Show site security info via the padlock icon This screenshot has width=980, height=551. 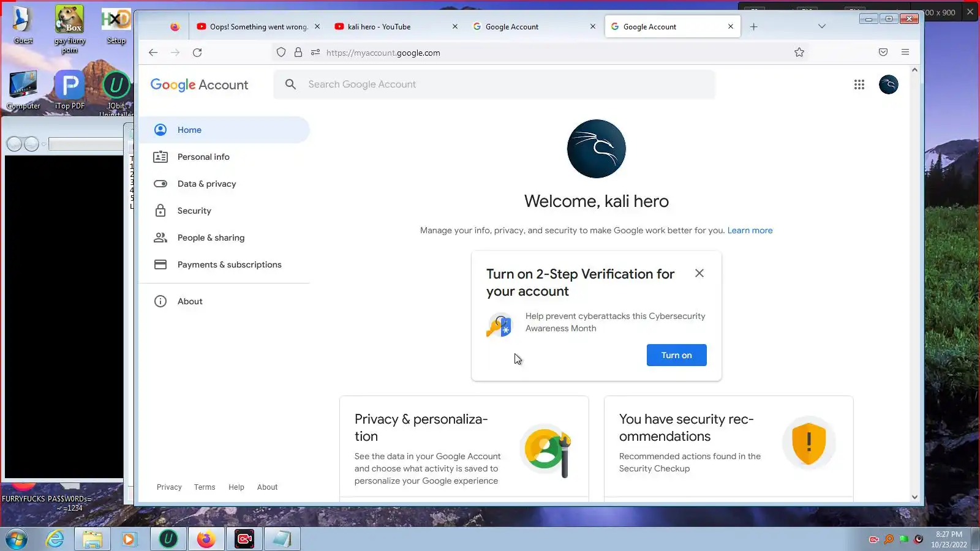(x=298, y=53)
